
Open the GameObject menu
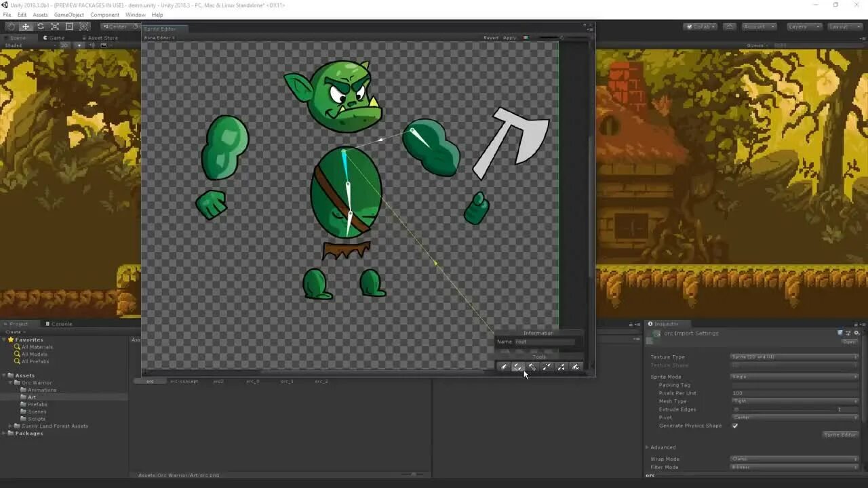pyautogui.click(x=69, y=15)
